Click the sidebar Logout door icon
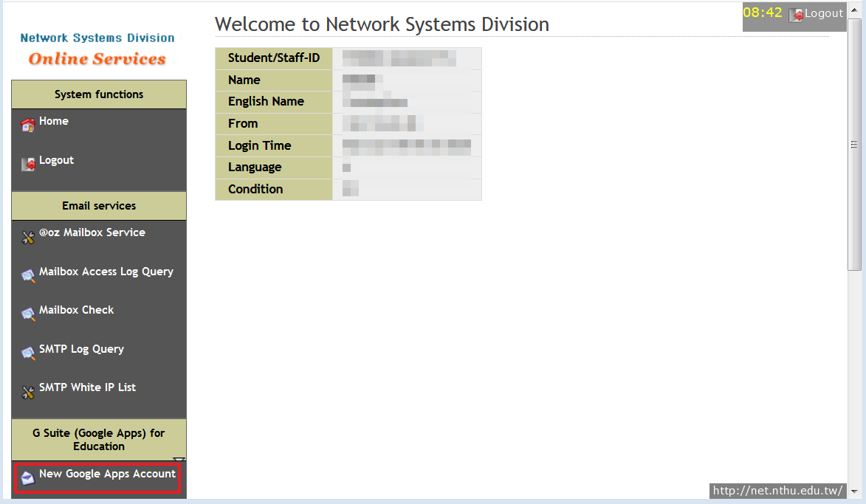 click(x=28, y=164)
